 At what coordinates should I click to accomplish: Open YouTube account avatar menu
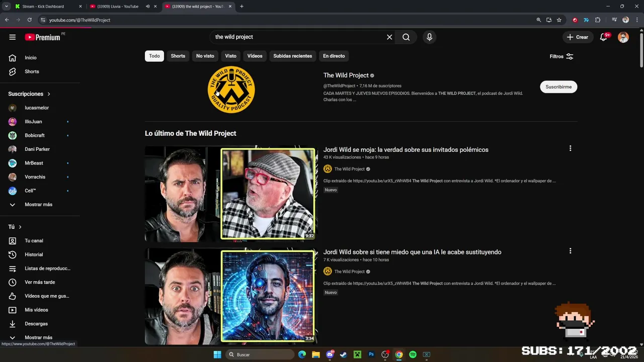point(623,37)
